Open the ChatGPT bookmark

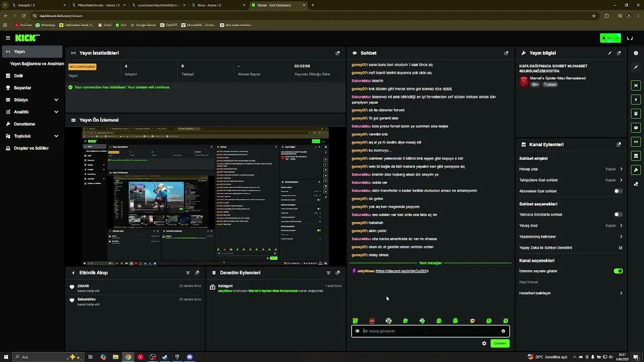pos(169,25)
